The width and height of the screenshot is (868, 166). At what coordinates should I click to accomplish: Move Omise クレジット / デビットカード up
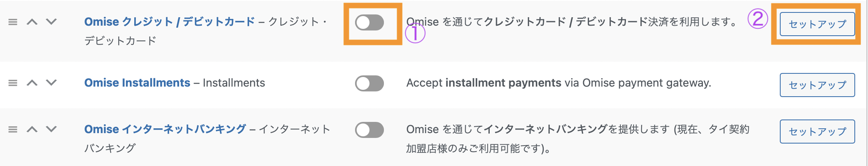tap(32, 22)
